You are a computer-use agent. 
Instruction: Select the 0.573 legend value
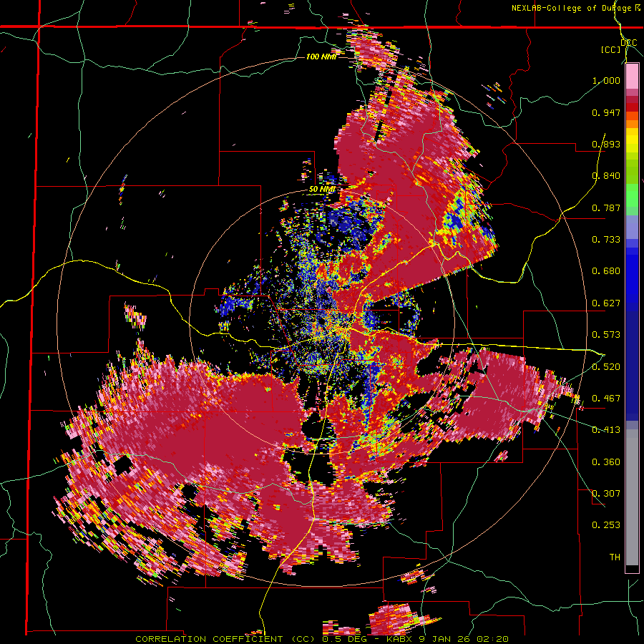(x=606, y=335)
